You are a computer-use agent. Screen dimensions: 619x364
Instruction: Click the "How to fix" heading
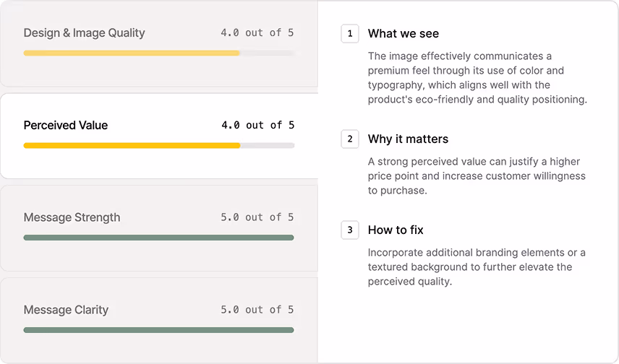coord(396,230)
